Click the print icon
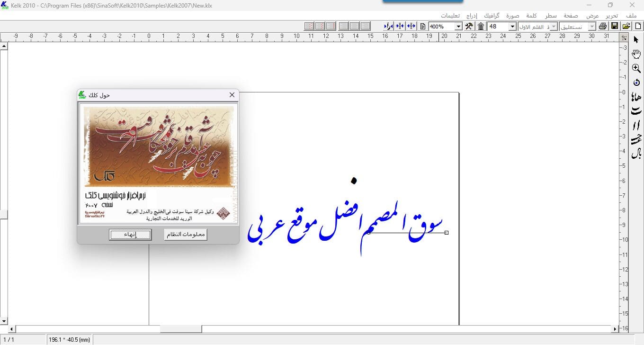644x345 pixels. point(603,26)
